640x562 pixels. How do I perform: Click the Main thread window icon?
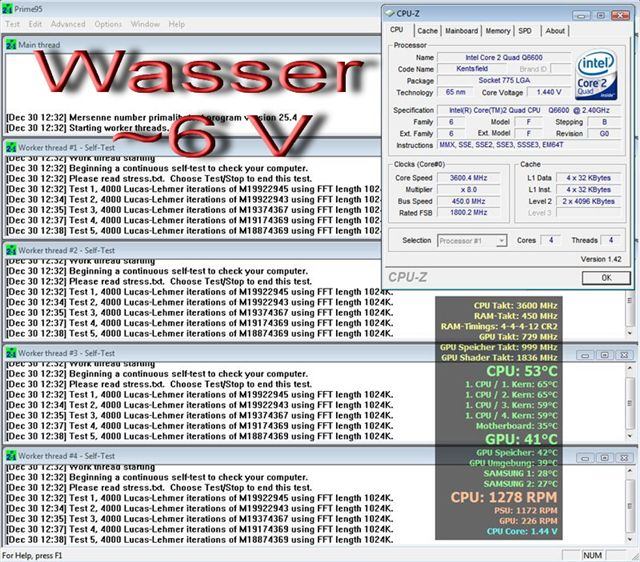click(x=11, y=45)
